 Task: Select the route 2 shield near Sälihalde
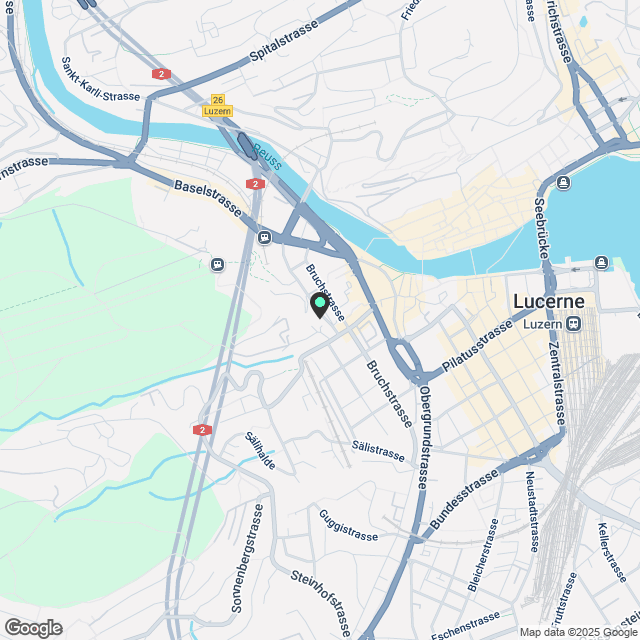click(x=202, y=430)
